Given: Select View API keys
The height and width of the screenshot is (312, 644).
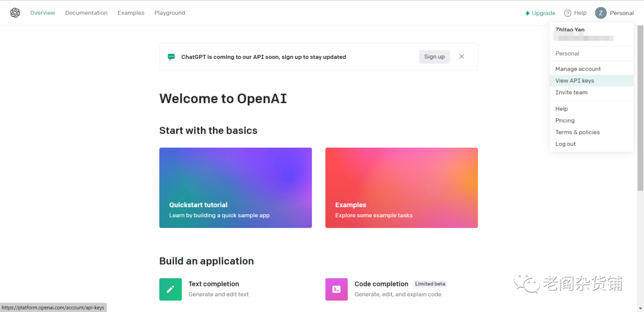Looking at the screenshot, I should 592,81.
